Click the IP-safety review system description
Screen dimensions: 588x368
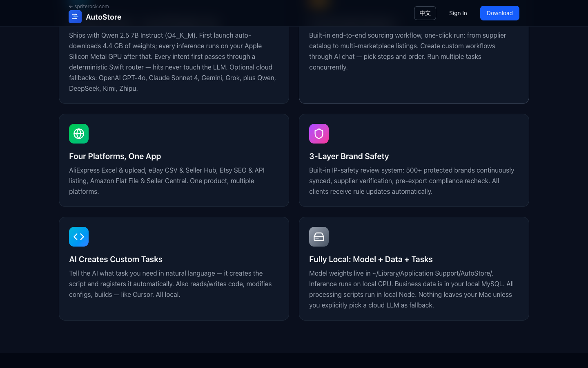412,181
